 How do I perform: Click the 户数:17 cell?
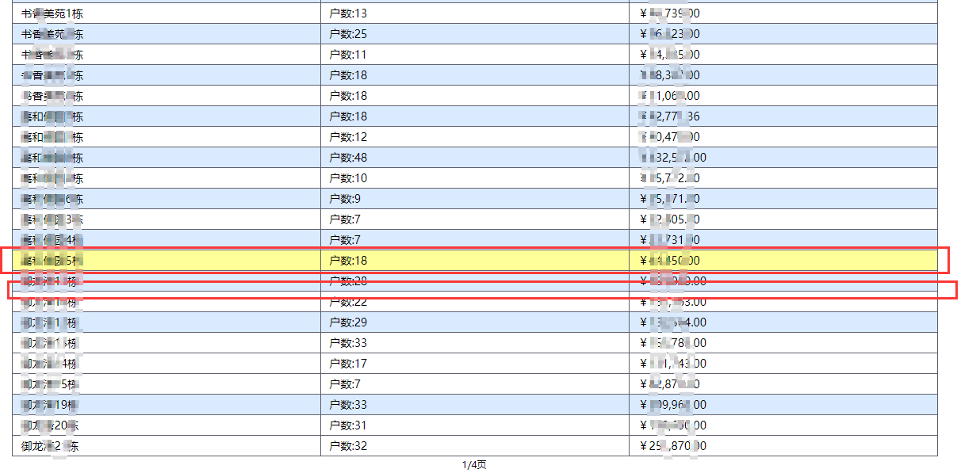point(475,364)
